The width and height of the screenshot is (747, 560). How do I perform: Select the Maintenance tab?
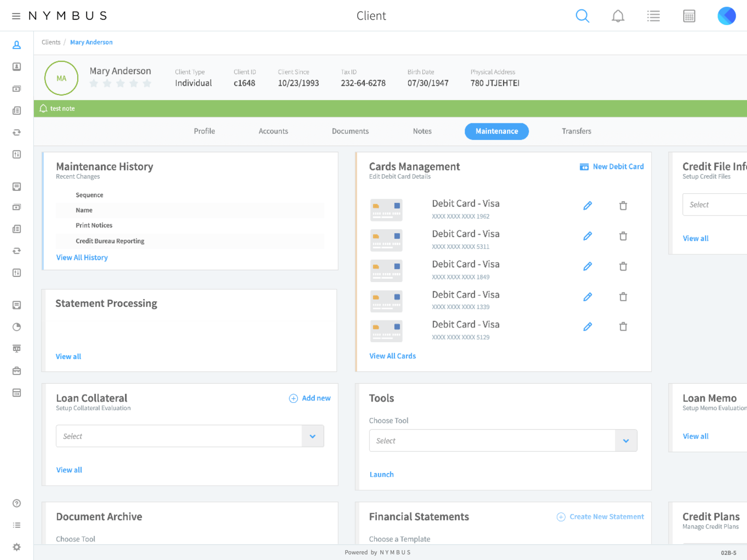(x=497, y=131)
